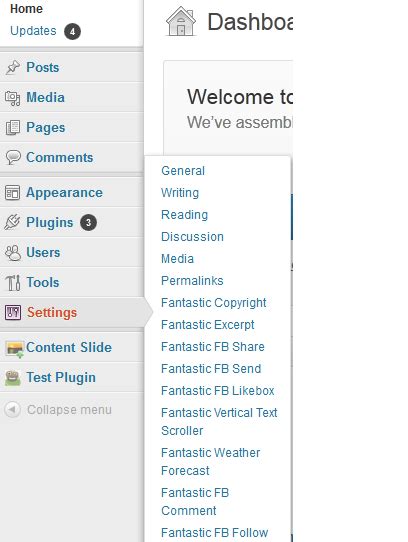Click the Media camera icon in sidebar

click(13, 98)
